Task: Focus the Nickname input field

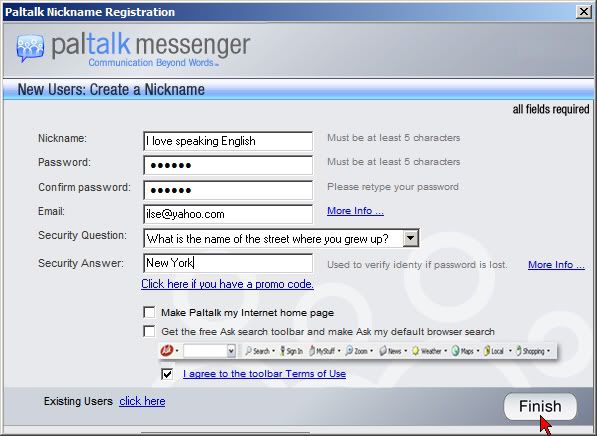Action: click(x=228, y=141)
